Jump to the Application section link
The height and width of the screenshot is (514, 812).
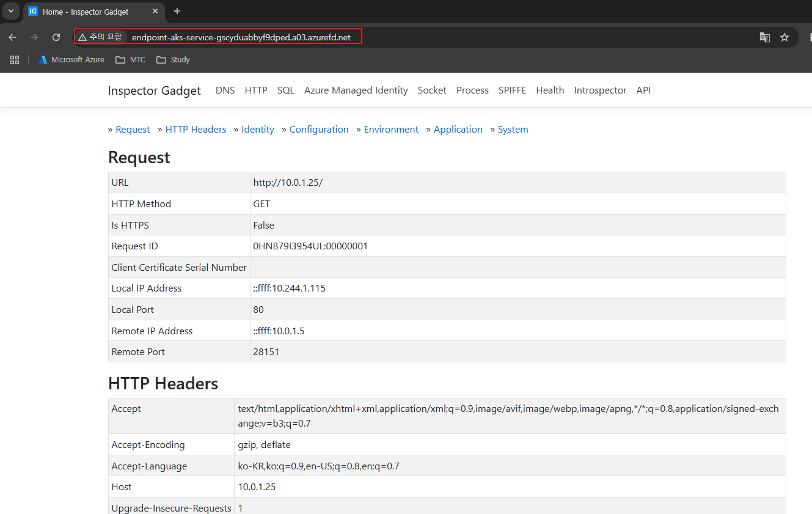pos(458,130)
